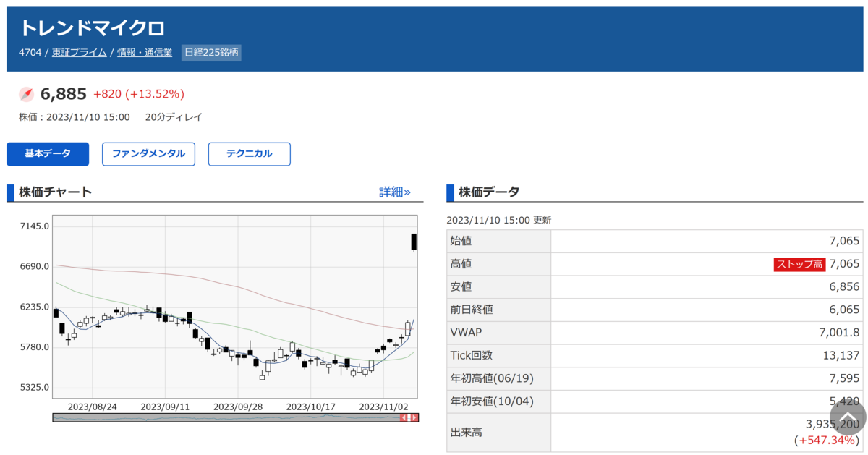
Task: Click the left red arrow on chart range slider
Action: (405, 417)
